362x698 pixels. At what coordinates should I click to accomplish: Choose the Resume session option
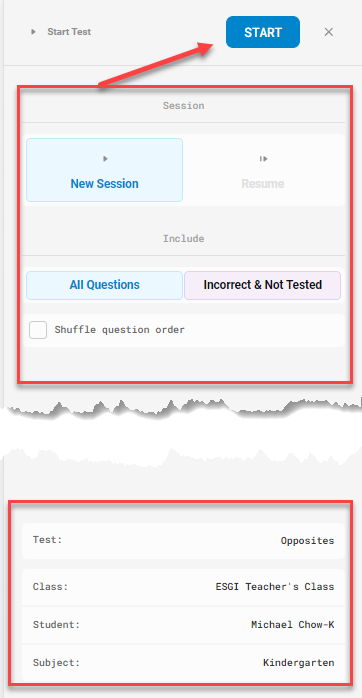(263, 170)
